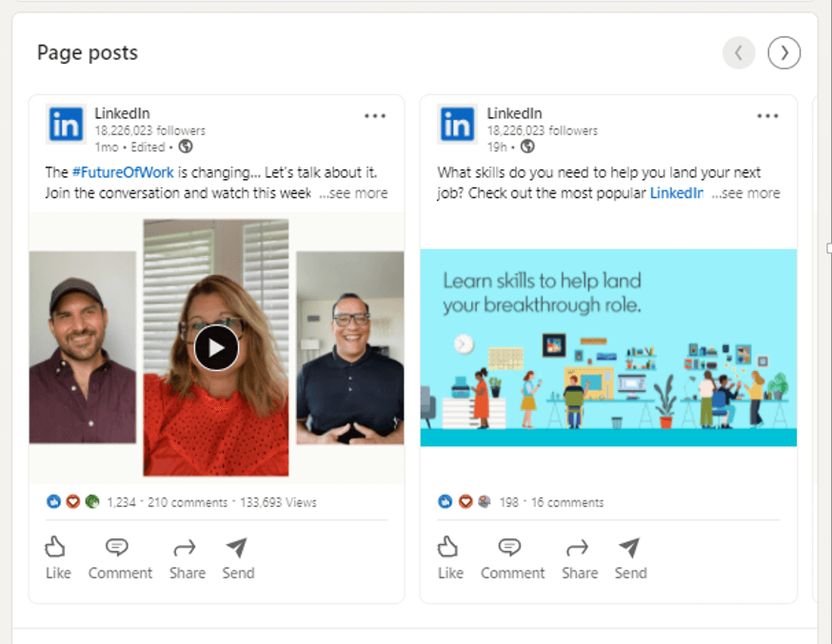
Task: Click LinkedIn logo on the first post
Action: 66,125
